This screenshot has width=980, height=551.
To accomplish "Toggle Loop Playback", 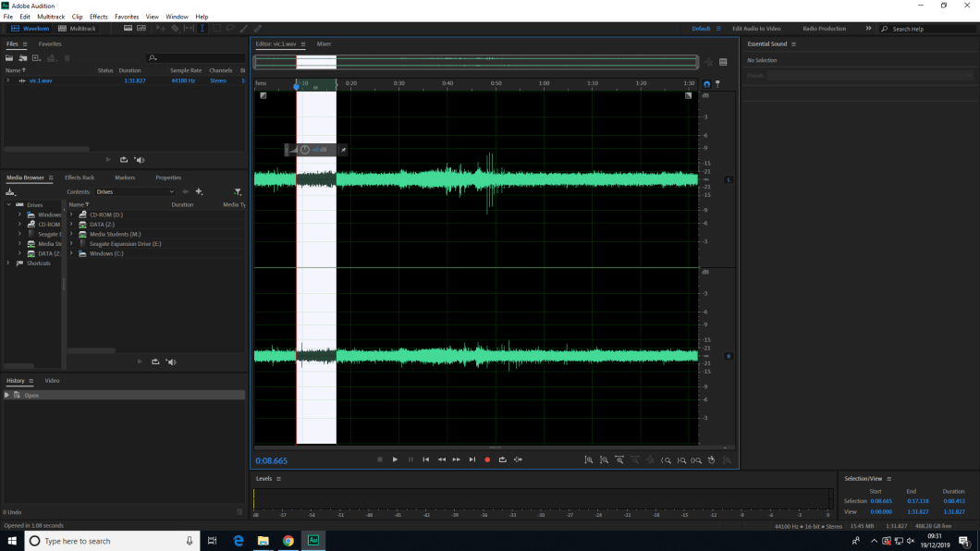I will click(503, 459).
